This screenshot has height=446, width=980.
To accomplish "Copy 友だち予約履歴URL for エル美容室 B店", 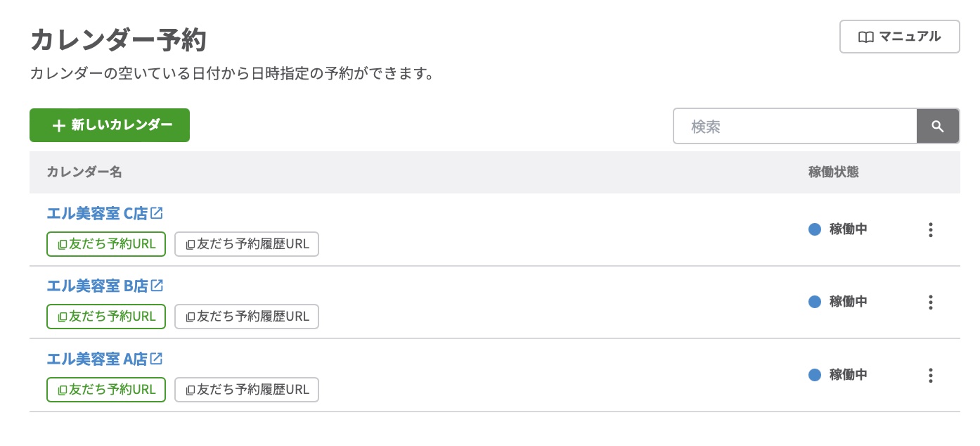I will coord(247,317).
